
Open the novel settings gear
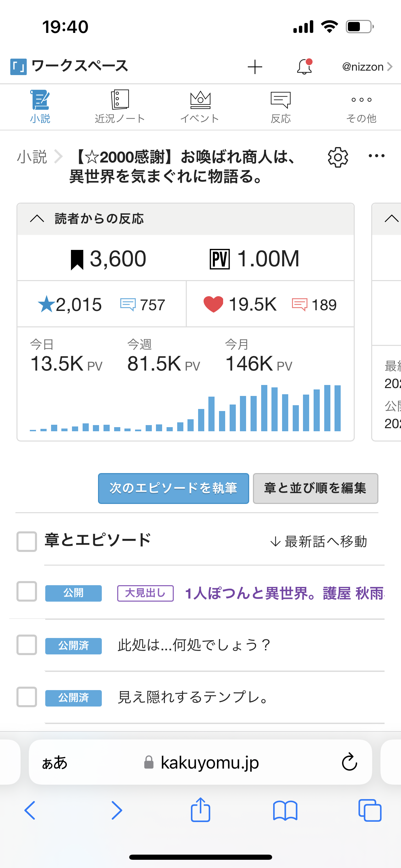[338, 157]
